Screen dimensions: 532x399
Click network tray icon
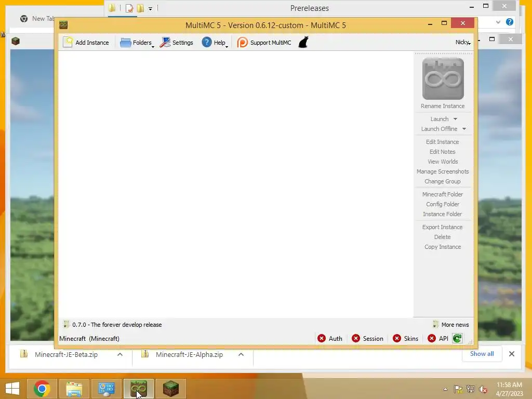[x=471, y=389]
